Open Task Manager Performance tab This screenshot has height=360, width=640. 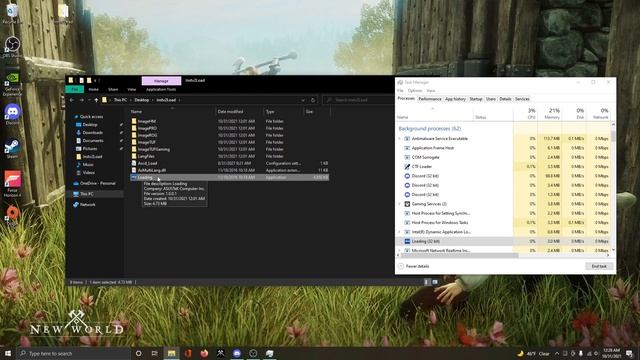(430, 99)
